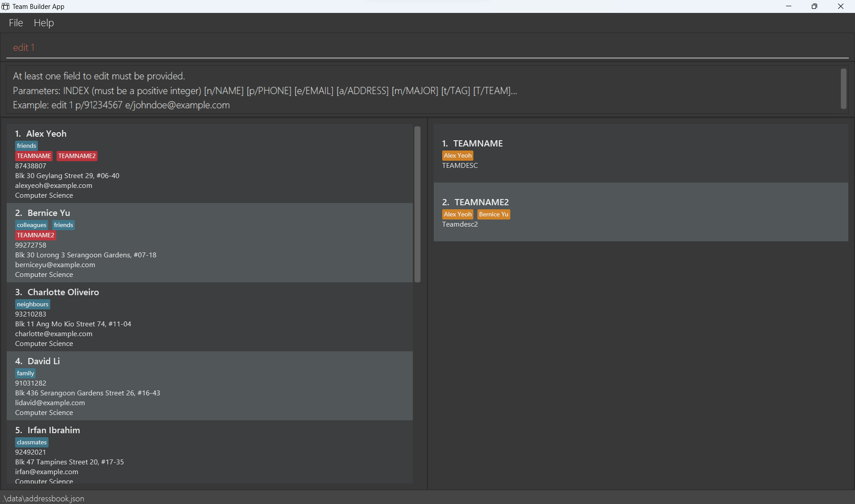This screenshot has height=504, width=855.
Task: Click the classmates tag under Irfan Ibrahim
Action: (x=32, y=442)
